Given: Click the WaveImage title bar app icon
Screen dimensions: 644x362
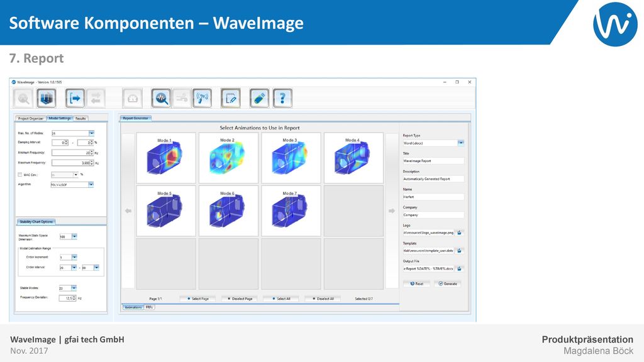Looking at the screenshot, I should point(14,82).
